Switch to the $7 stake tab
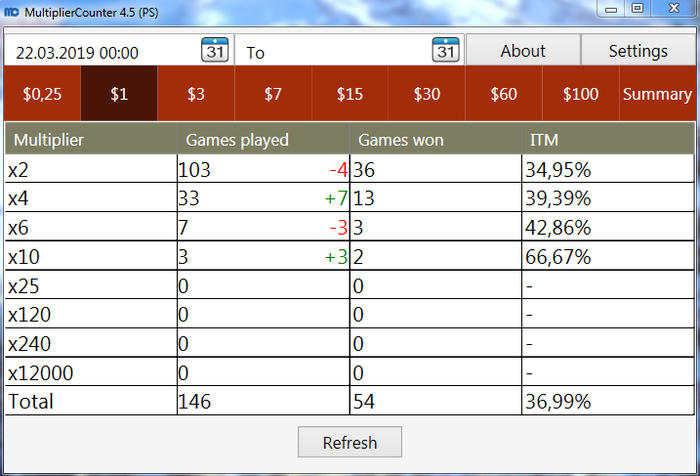Screen dimensions: 700x476 pos(273,93)
